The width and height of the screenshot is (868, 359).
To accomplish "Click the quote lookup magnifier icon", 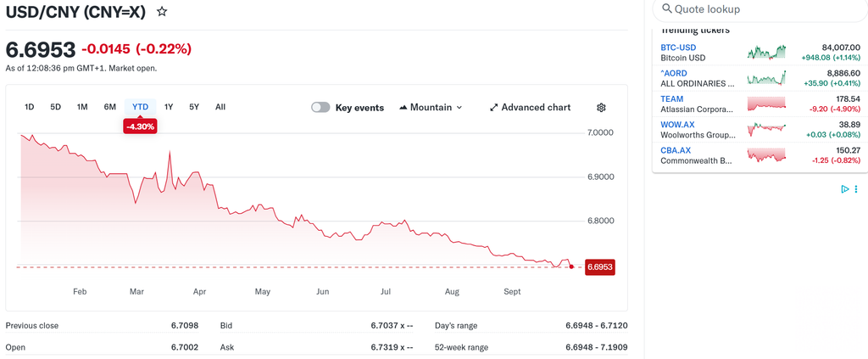I will (x=667, y=8).
